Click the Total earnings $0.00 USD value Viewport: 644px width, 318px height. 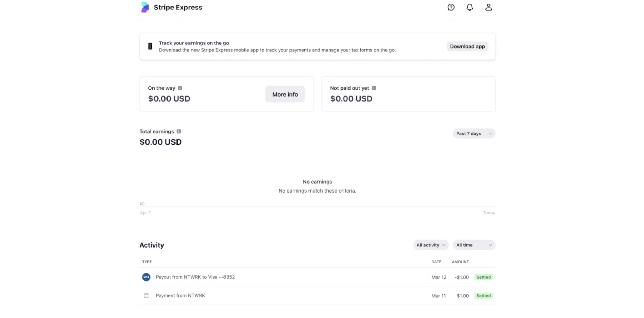(x=161, y=142)
